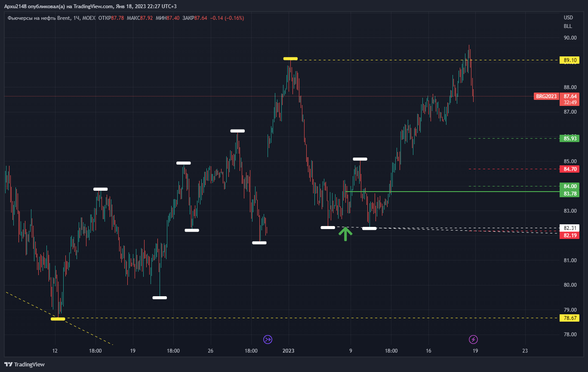Viewport: 588px width, 372px height.
Task: Open Apxu2148 author profile link
Action: coord(16,7)
